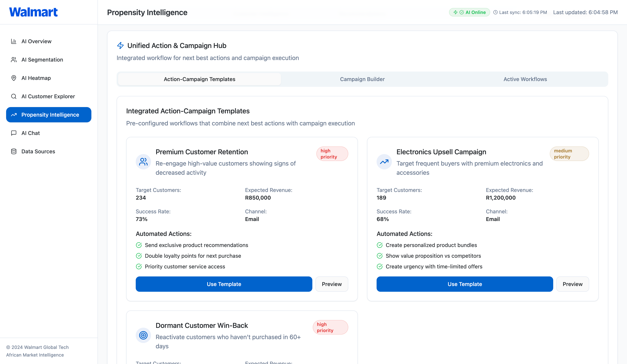
Task: Click the R1,200,000 expected revenue value
Action: click(x=501, y=198)
